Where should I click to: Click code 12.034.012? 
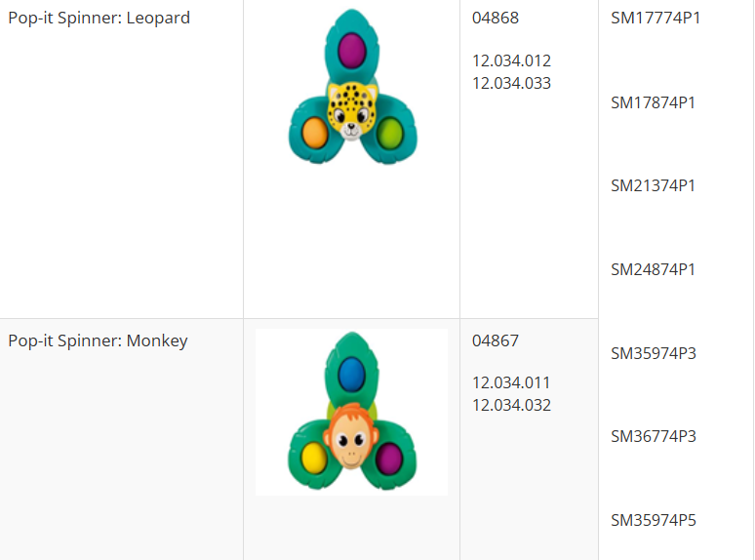point(511,61)
